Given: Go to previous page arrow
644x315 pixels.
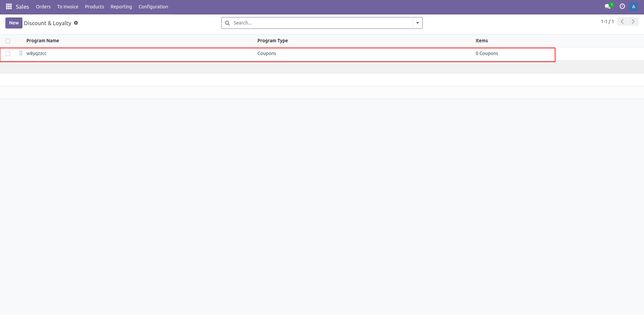Looking at the screenshot, I should (622, 21).
